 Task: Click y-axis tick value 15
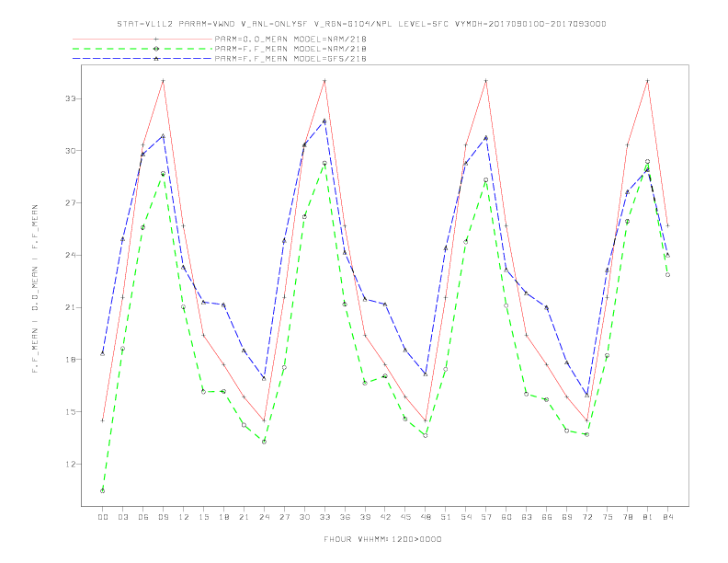click(70, 411)
